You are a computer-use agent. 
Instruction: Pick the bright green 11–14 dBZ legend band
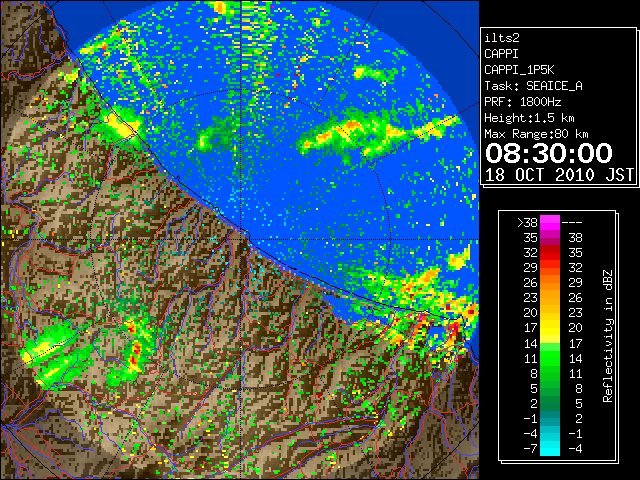(x=550, y=358)
